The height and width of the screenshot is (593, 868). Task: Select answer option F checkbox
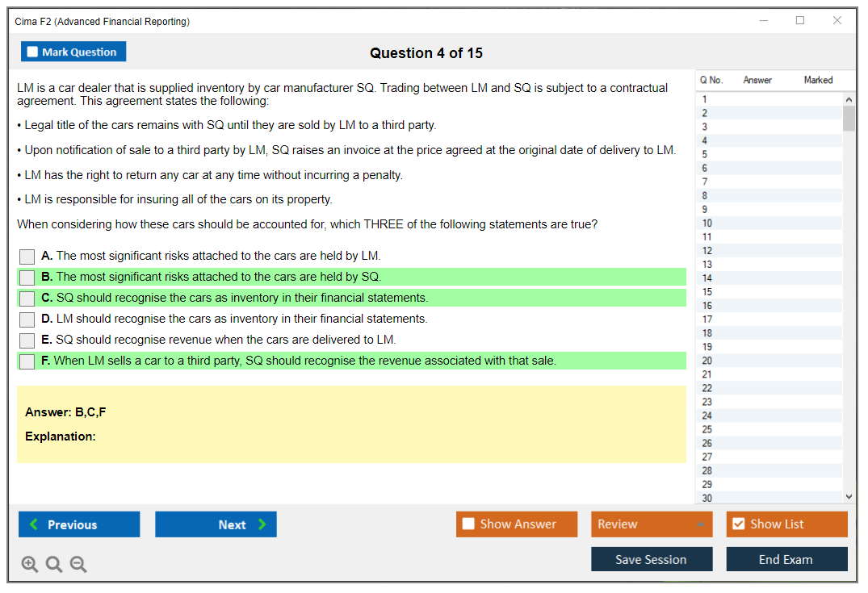(27, 361)
